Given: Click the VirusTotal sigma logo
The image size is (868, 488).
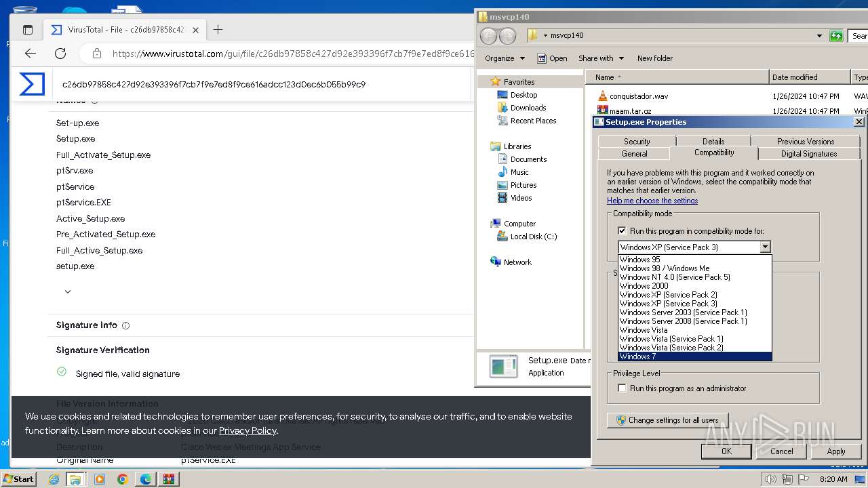Looking at the screenshot, I should [x=32, y=84].
